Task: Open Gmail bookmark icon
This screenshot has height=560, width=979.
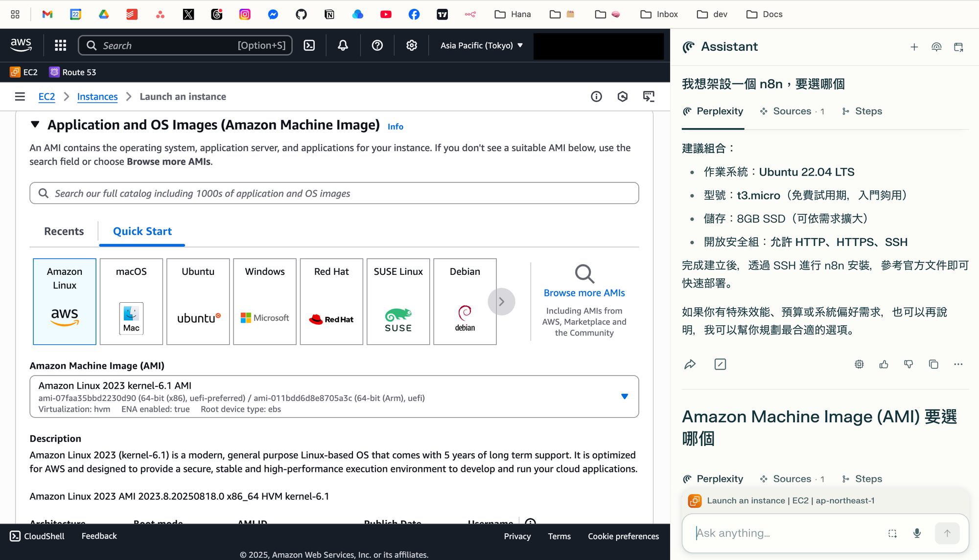Action: click(x=47, y=14)
